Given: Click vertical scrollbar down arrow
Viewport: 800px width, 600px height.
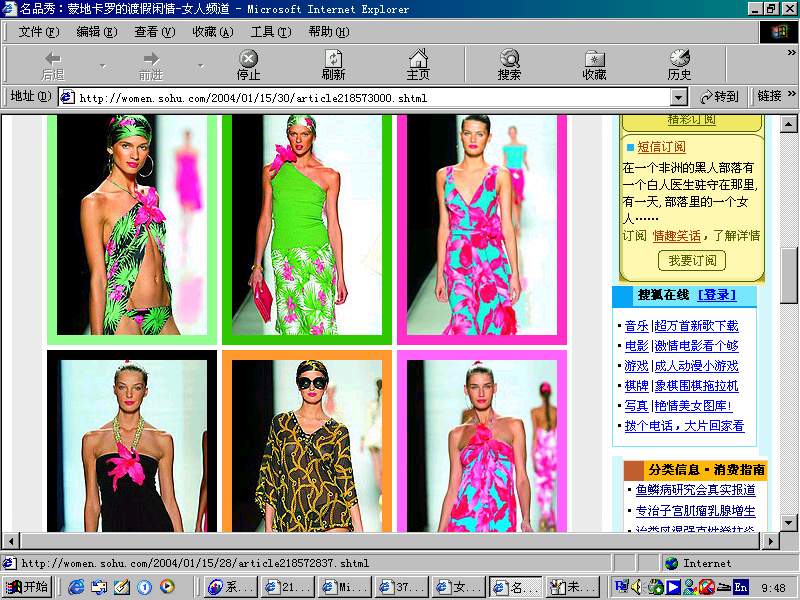Looking at the screenshot, I should 788,523.
